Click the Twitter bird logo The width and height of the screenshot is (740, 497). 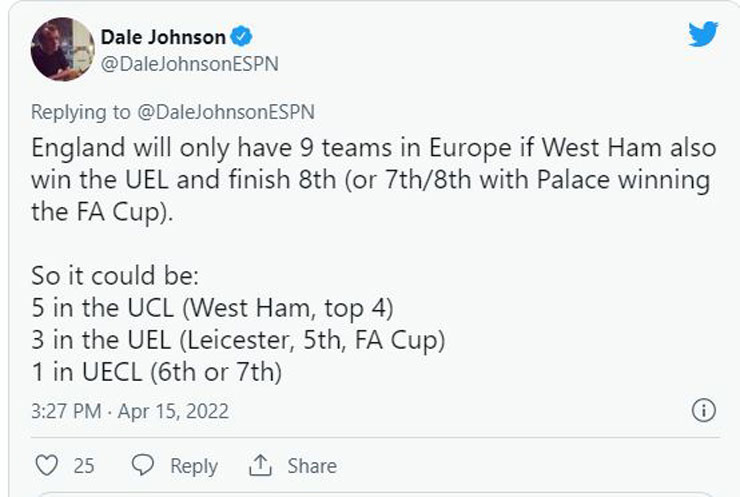pyautogui.click(x=703, y=35)
